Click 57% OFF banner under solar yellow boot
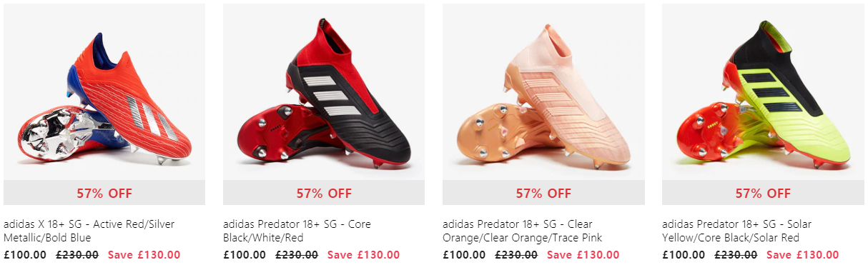The width and height of the screenshot is (868, 270). coord(763,193)
